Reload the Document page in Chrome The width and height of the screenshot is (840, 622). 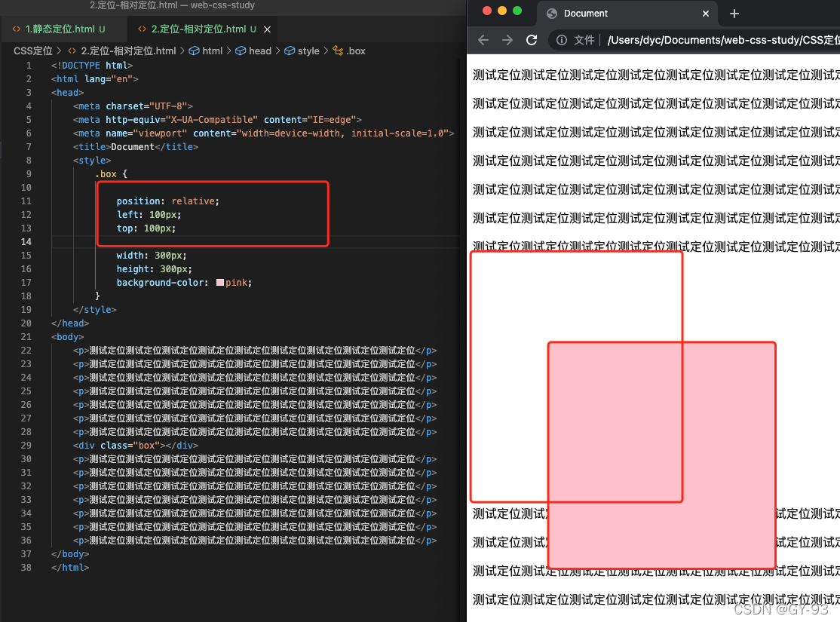532,40
